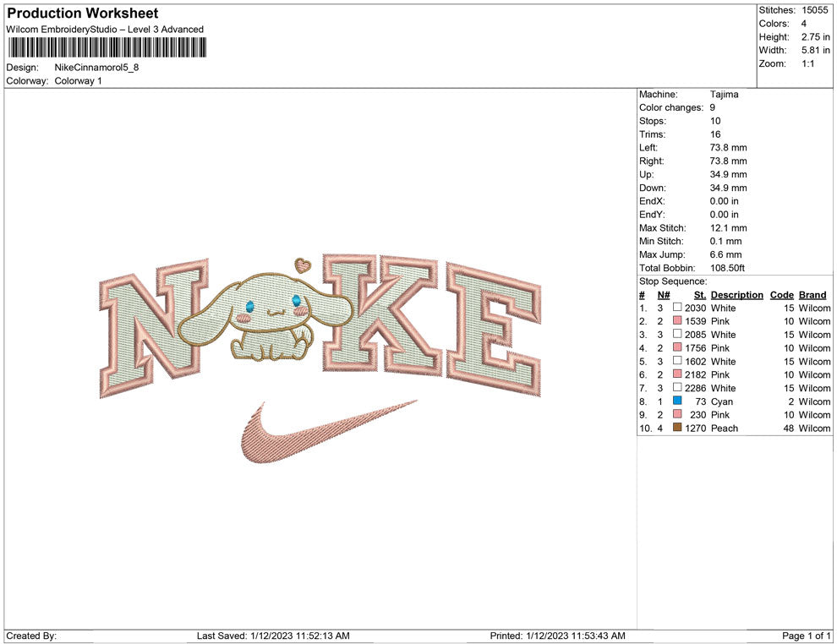The image size is (837, 644).
Task: Click the white swatch in stop 1
Action: click(x=677, y=308)
